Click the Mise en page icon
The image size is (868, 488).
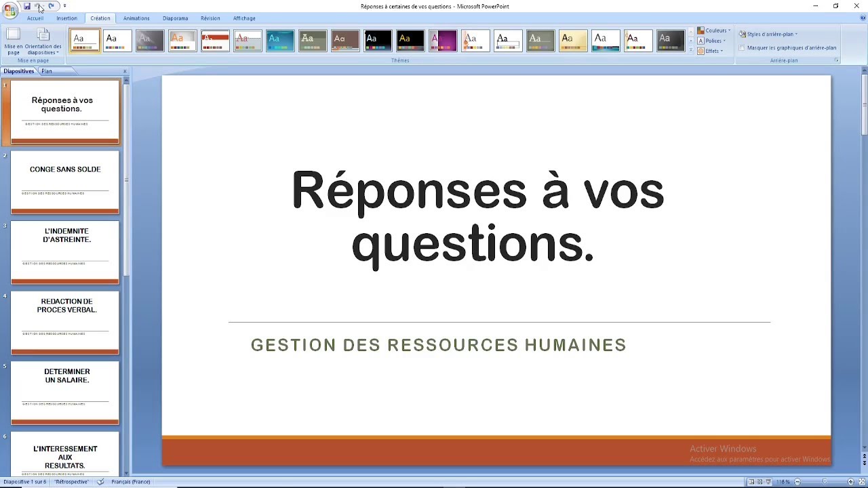(14, 41)
